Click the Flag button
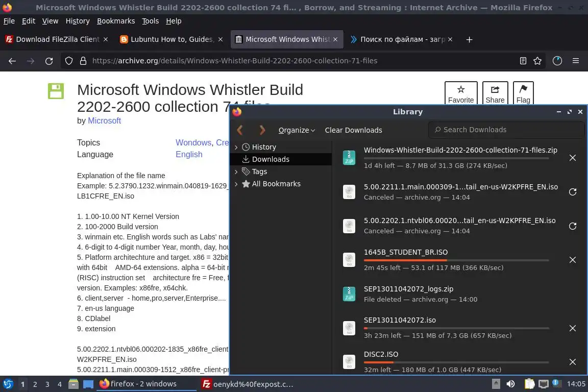The image size is (588, 392). tap(523, 93)
